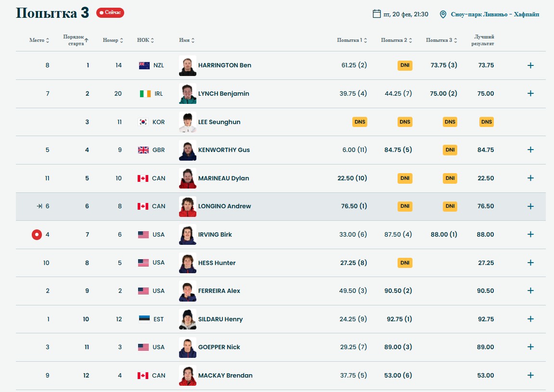Open athlete profile FERREIRA Alex
Image resolution: width=554 pixels, height=392 pixels.
[219, 291]
